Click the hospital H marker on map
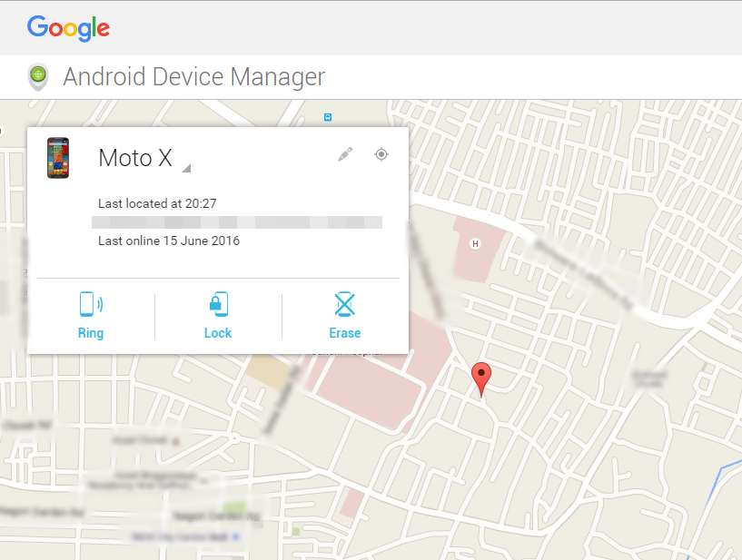Image resolution: width=742 pixels, height=560 pixels. pos(474,243)
